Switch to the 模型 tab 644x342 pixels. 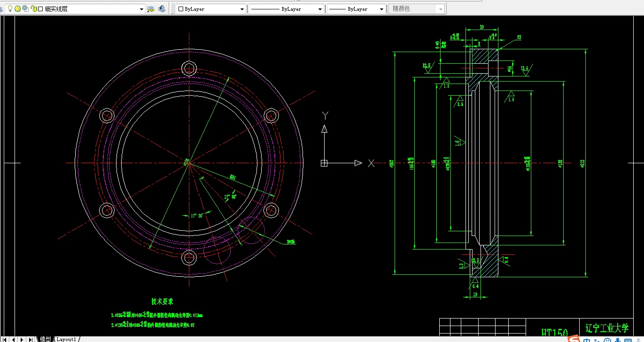click(x=45, y=339)
